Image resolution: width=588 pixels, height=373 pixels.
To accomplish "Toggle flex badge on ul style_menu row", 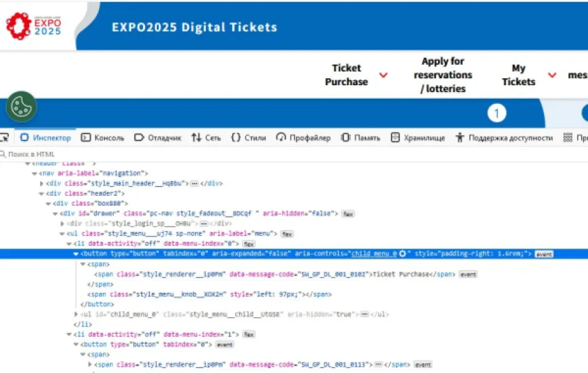I will click(x=287, y=234).
